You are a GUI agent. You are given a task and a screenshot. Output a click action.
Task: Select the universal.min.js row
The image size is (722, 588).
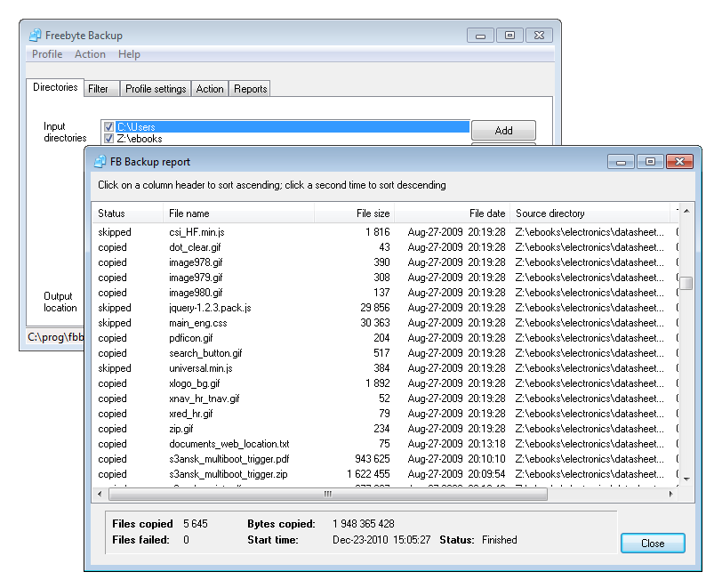[385, 368]
